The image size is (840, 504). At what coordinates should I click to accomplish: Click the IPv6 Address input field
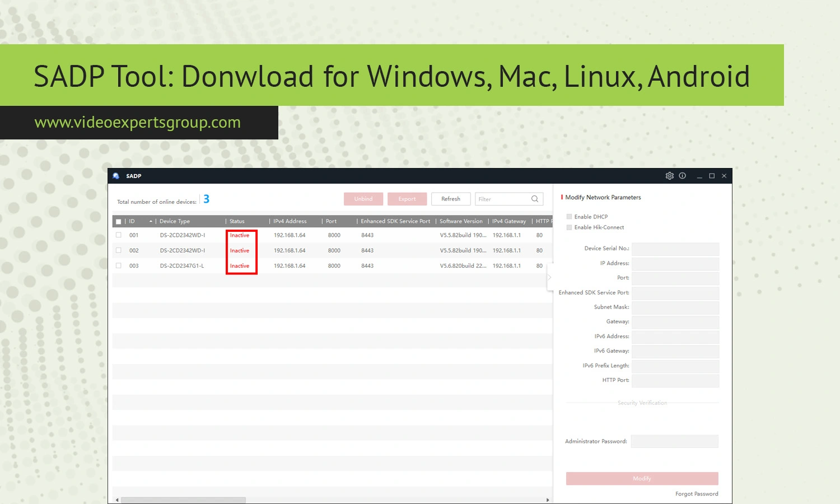675,337
